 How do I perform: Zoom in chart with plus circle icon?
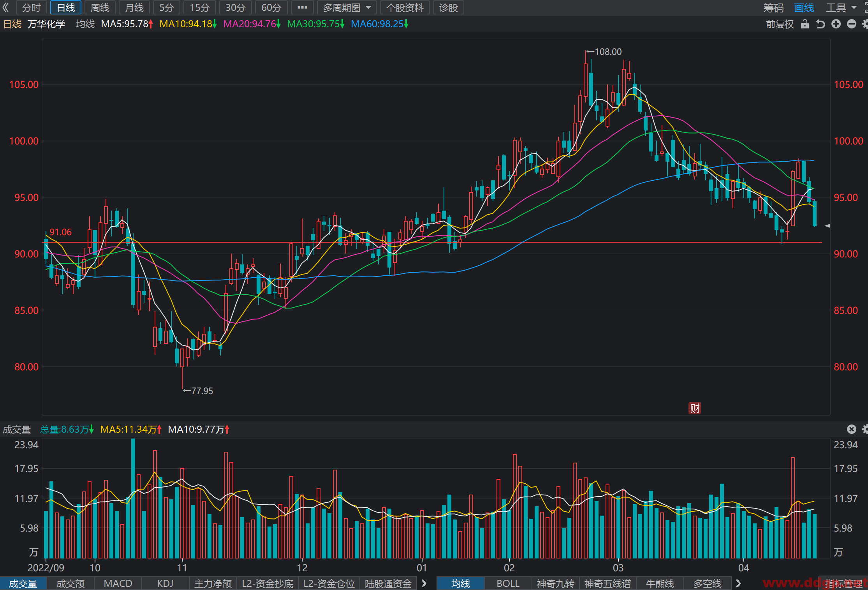pyautogui.click(x=836, y=24)
